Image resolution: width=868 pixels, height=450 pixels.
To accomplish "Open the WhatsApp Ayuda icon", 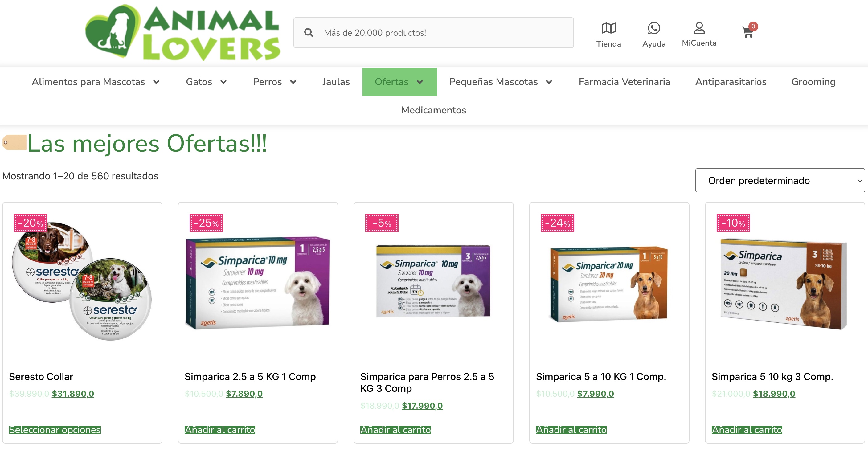I will click(654, 28).
